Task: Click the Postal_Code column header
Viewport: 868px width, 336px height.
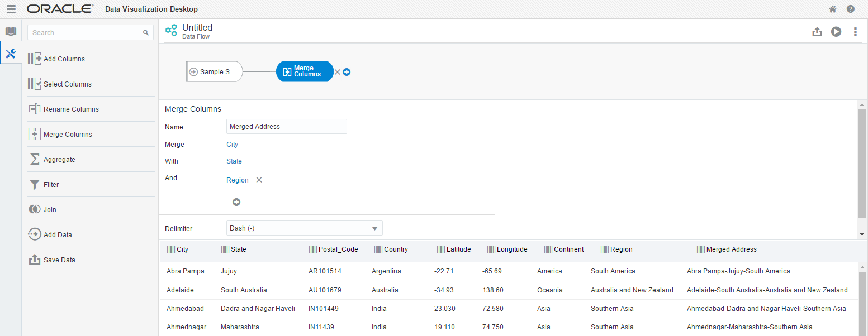Action: [x=333, y=249]
